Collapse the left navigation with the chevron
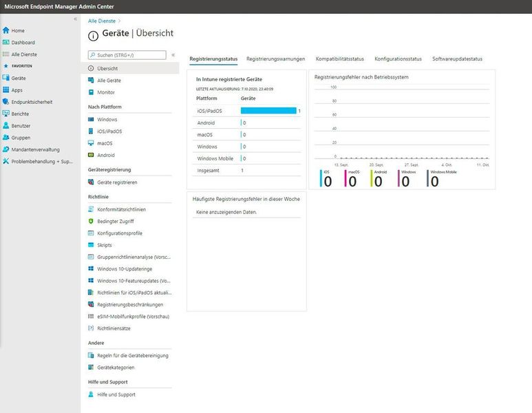The image size is (532, 413). click(76, 19)
